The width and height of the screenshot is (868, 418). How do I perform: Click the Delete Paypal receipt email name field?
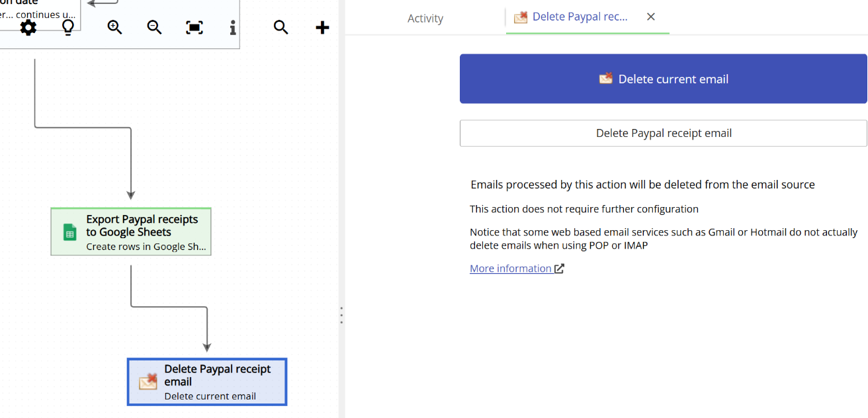pyautogui.click(x=663, y=133)
